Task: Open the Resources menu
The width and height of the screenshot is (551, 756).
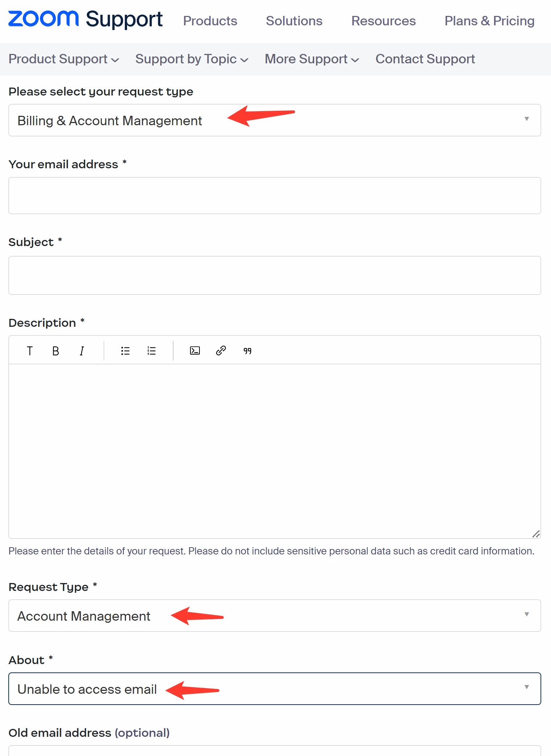Action: pos(383,21)
